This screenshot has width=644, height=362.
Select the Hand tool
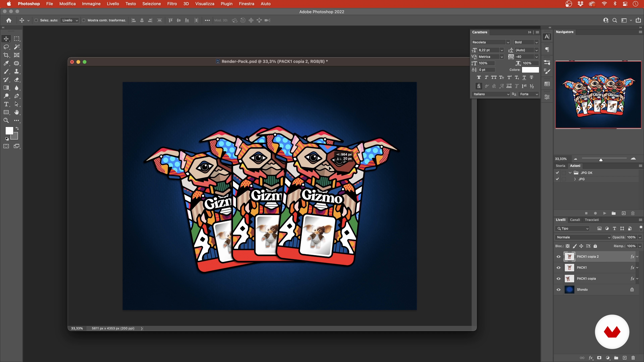pyautogui.click(x=17, y=112)
